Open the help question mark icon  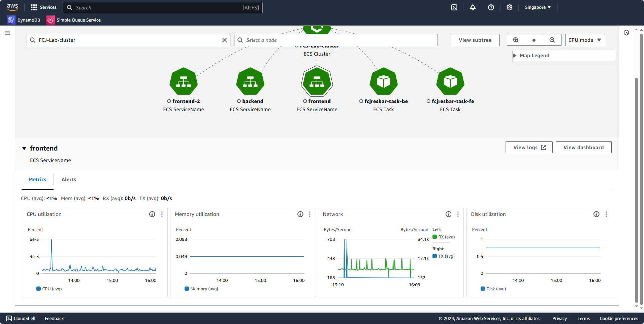tap(491, 7)
